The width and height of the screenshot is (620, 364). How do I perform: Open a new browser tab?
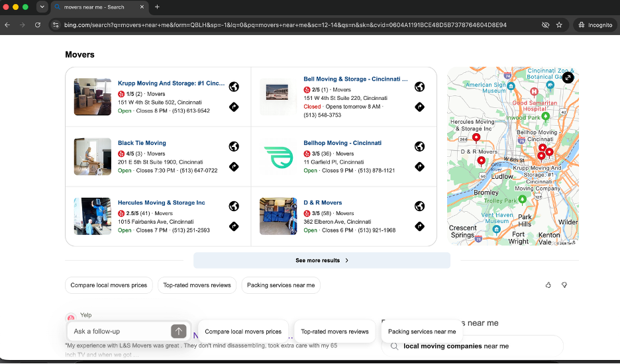(157, 7)
